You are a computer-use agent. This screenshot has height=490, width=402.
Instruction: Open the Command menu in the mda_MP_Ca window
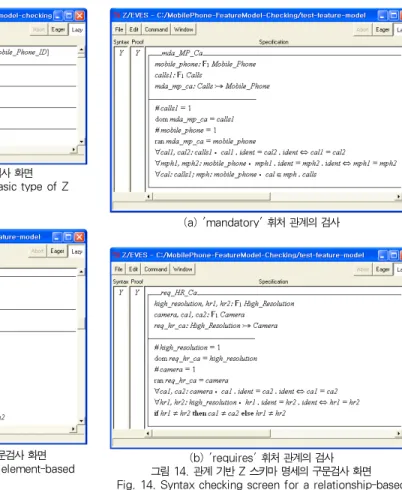click(156, 29)
